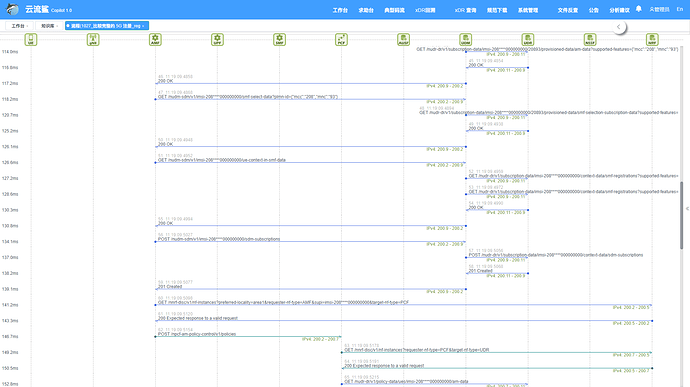Click the 管理员 user account link
Screen dimensions: 690x387
pyautogui.click(x=659, y=9)
